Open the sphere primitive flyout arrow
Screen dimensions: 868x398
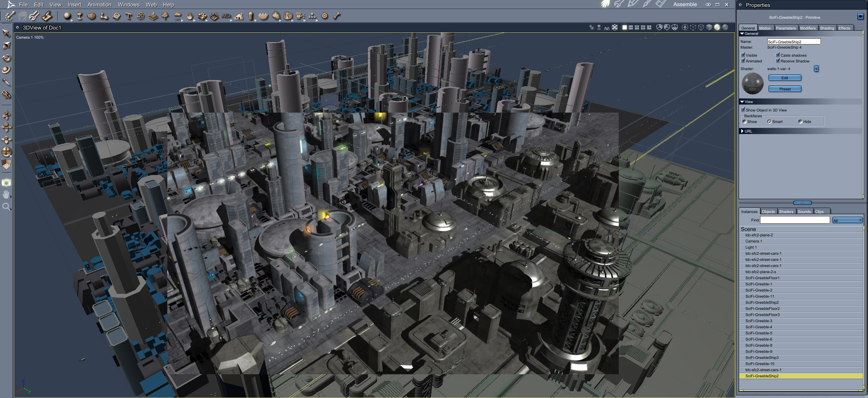click(x=72, y=20)
